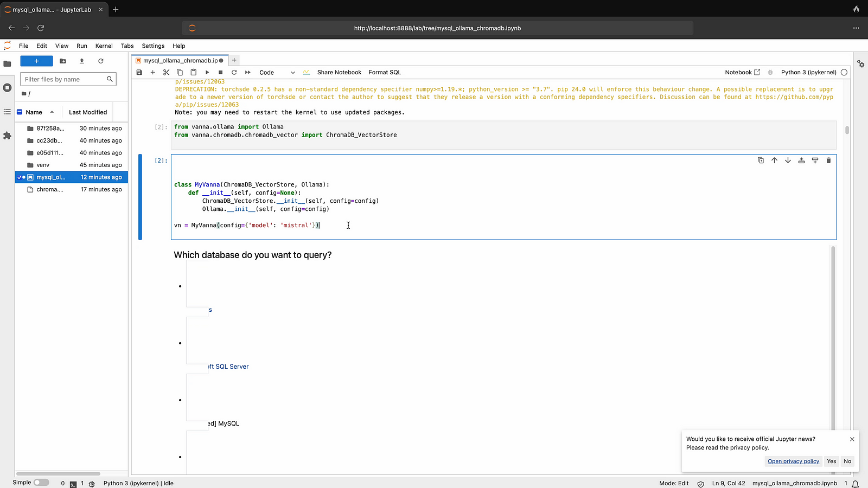
Task: Restart the kernel with the refresh icon
Action: (x=234, y=72)
